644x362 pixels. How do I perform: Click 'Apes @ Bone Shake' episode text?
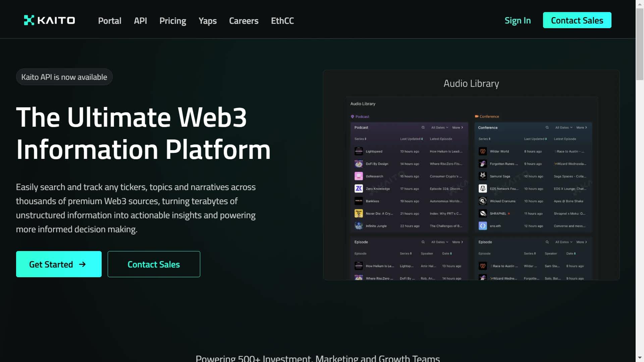(x=569, y=201)
